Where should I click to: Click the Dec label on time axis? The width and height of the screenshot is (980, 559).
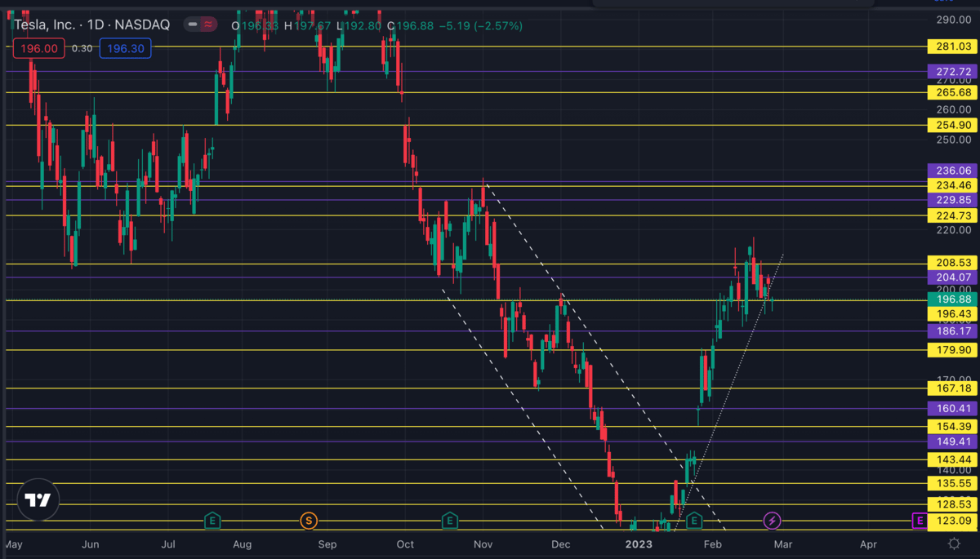[x=560, y=543]
